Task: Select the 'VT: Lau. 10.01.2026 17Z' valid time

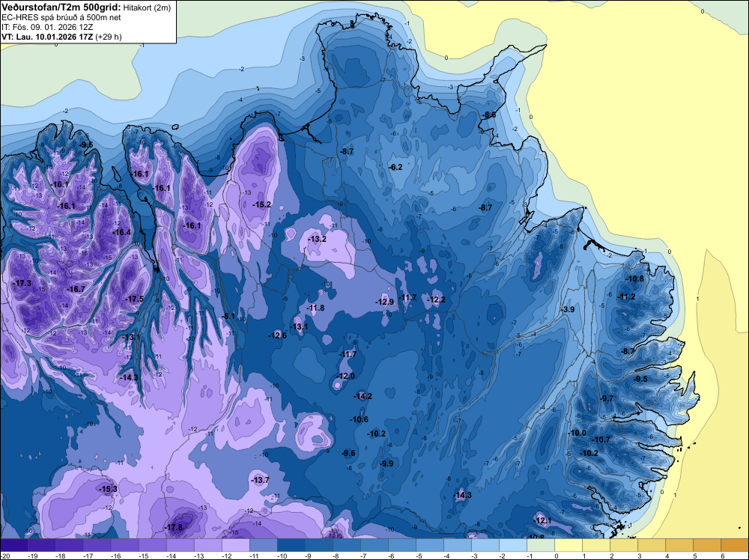Action: point(47,37)
